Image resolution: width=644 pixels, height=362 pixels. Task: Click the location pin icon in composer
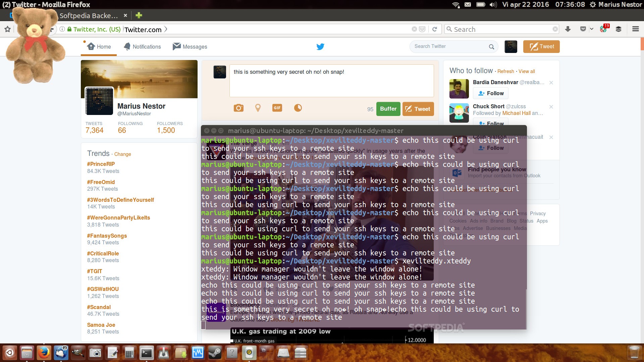258,108
